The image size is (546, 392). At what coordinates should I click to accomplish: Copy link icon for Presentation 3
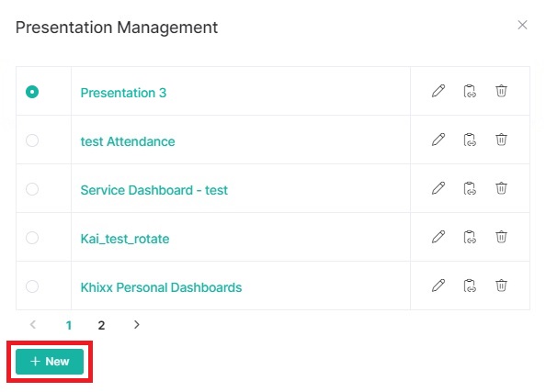tap(470, 91)
